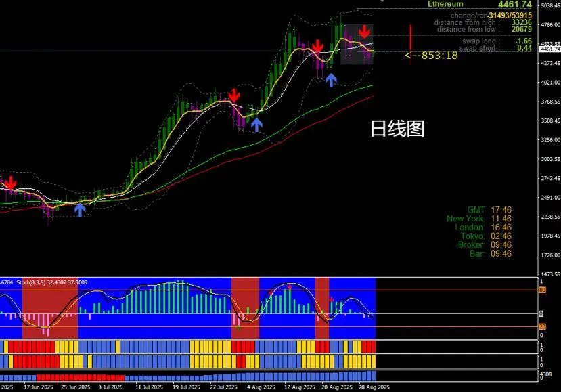Screen dimensions: 561x392
Task: Click 1978.45 on the price axis
Action: pos(551,236)
